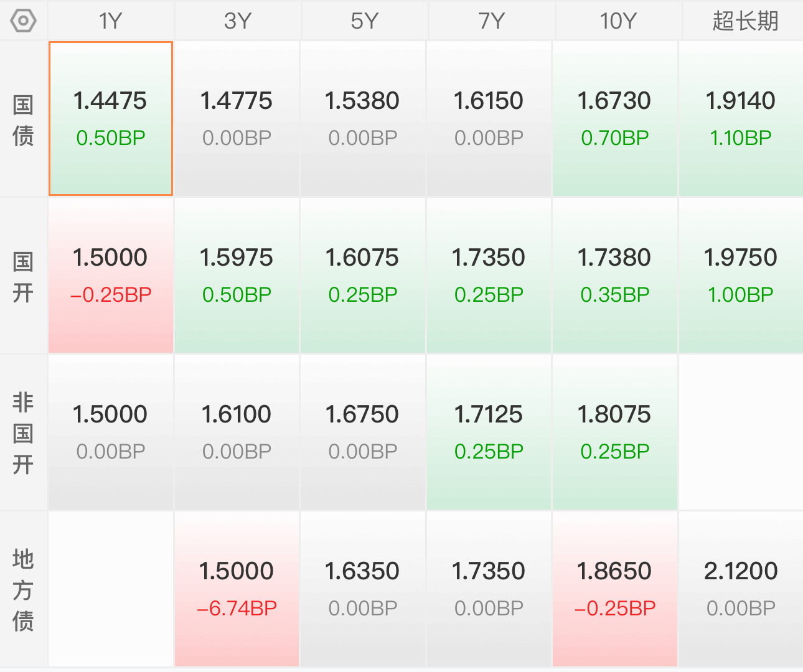This screenshot has height=672, width=803.
Task: Select the 国开 row label
Action: point(24,276)
